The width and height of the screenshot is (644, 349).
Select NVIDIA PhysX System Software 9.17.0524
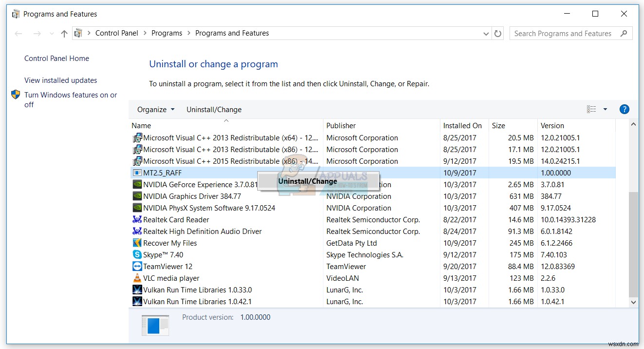209,208
